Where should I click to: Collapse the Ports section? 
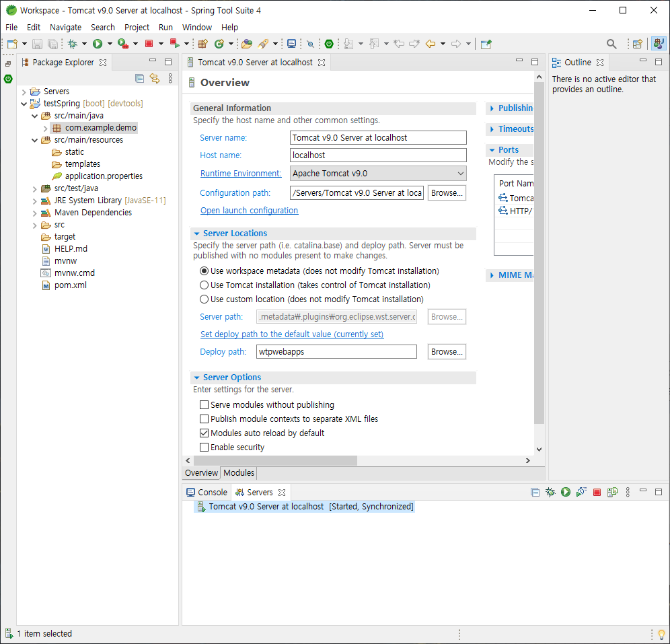tap(492, 150)
